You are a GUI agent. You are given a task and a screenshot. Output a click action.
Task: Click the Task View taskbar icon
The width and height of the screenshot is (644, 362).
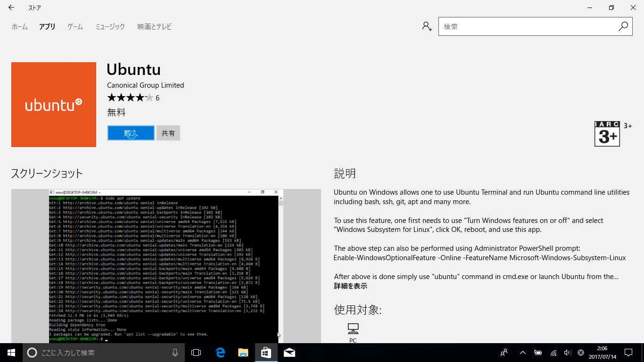point(196,352)
